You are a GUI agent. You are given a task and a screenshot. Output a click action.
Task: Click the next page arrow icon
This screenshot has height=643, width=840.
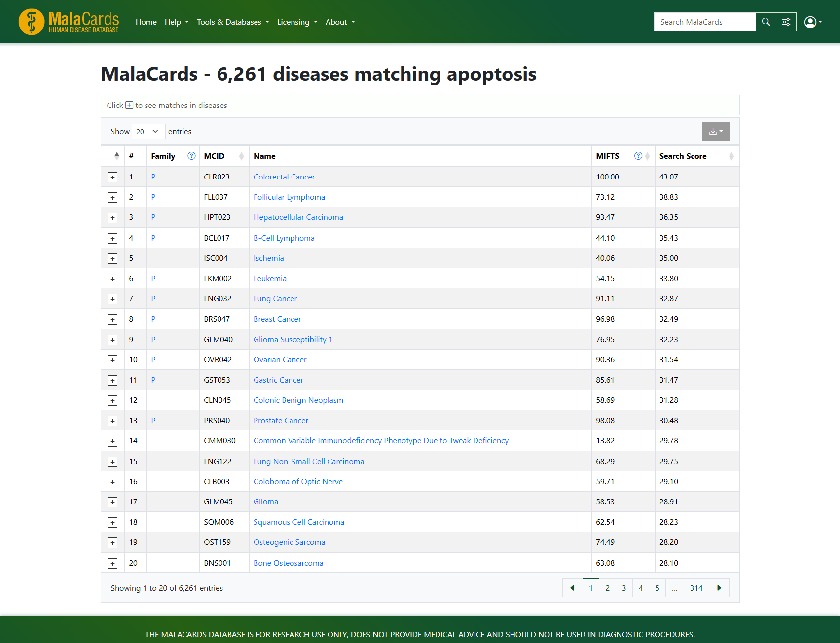719,588
